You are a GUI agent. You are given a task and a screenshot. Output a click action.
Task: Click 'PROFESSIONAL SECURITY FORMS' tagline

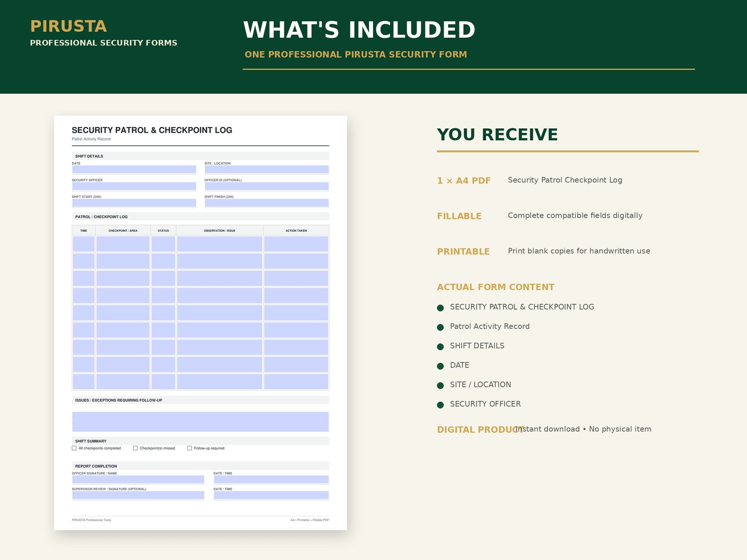tap(104, 43)
